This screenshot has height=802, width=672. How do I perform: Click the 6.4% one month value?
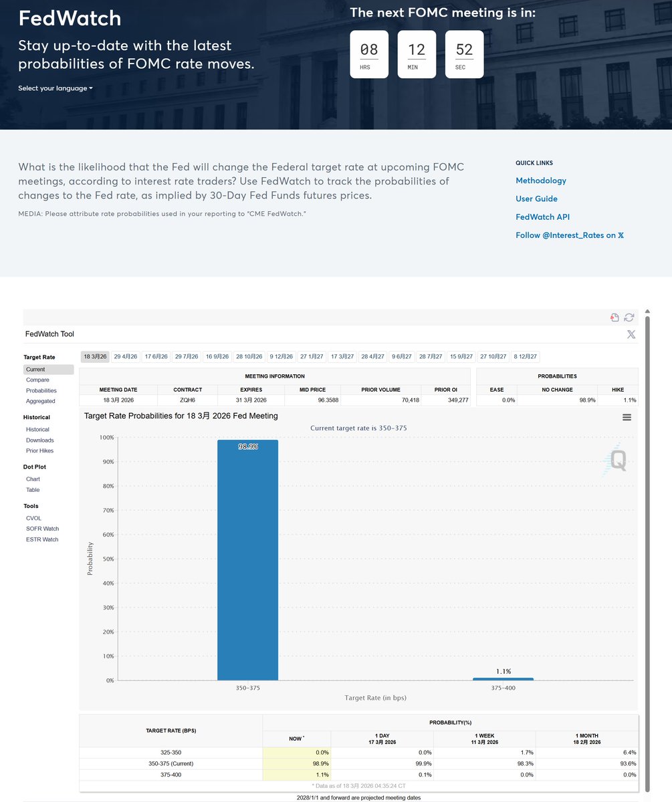coord(629,753)
